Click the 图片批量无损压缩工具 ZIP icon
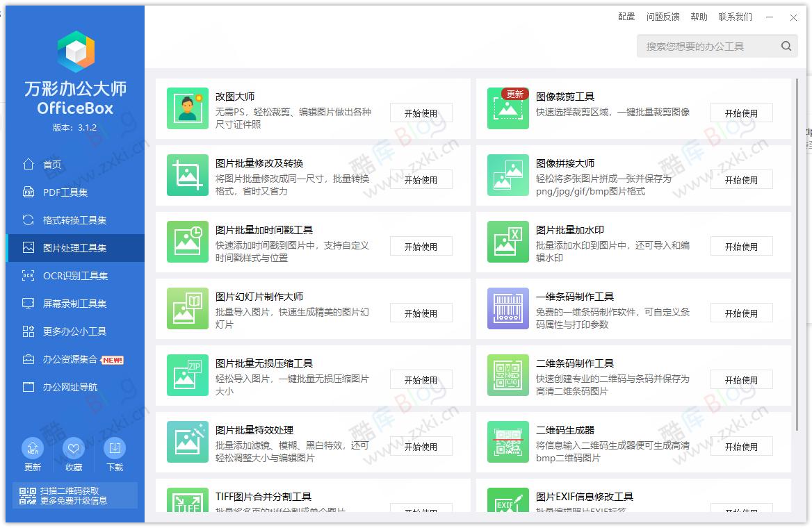 pos(187,374)
